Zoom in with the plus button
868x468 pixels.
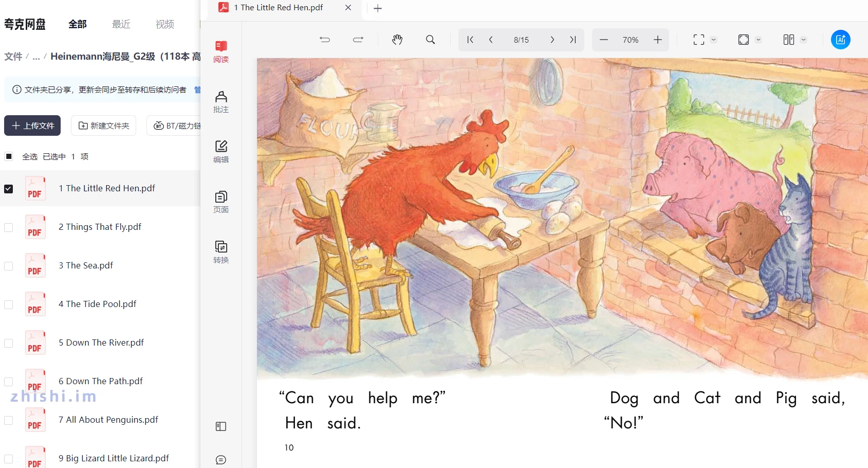tap(658, 40)
